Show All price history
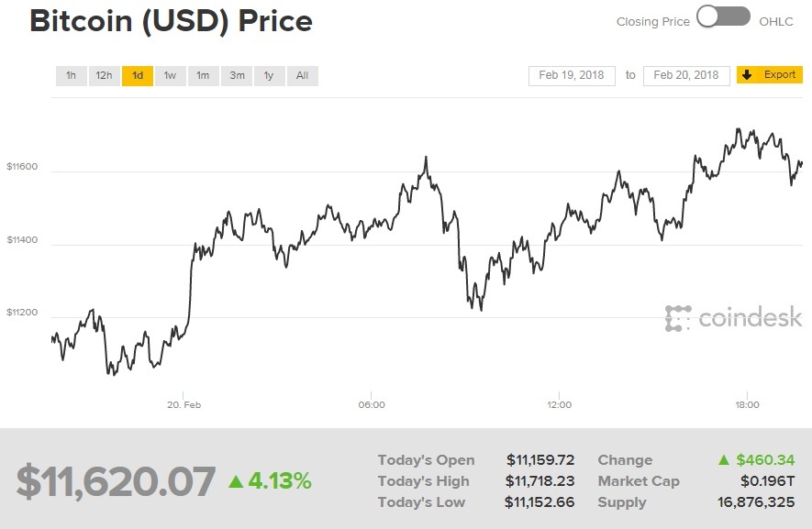Screen dimensions: 812x529 click(x=302, y=75)
